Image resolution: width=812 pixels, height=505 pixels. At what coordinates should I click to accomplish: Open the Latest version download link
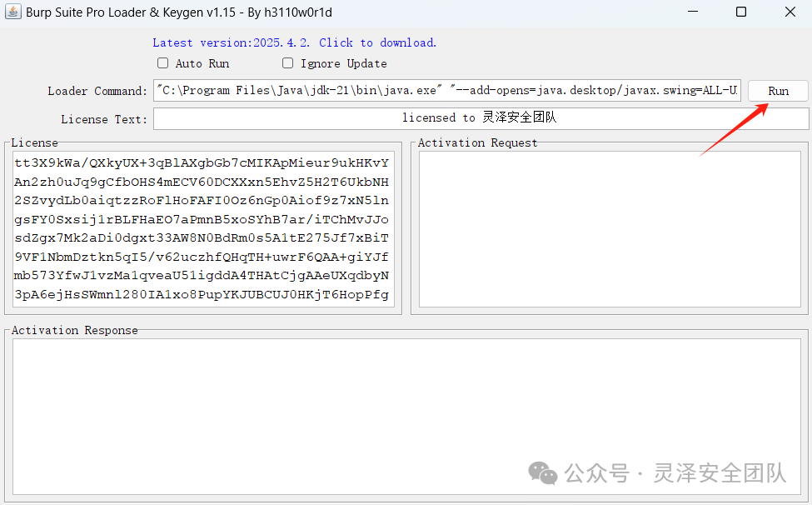coord(294,42)
